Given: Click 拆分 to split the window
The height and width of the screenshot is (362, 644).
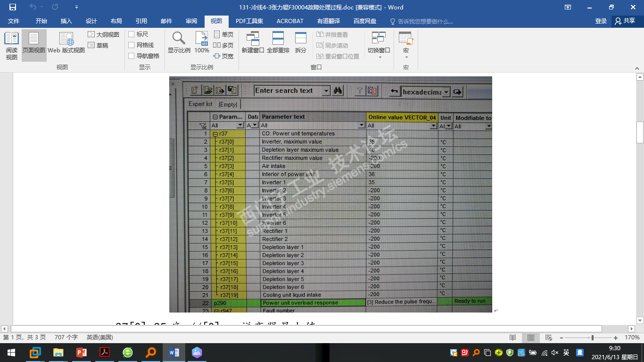Looking at the screenshot, I should click(x=301, y=42).
